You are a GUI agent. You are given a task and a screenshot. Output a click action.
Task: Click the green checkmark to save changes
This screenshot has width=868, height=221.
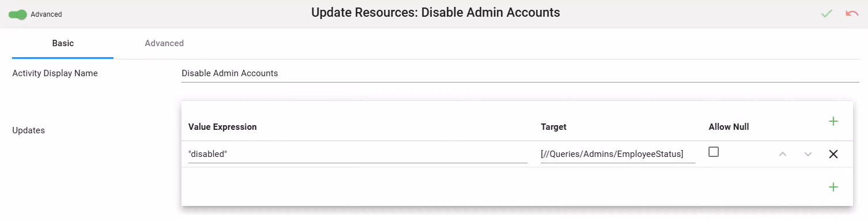(827, 13)
